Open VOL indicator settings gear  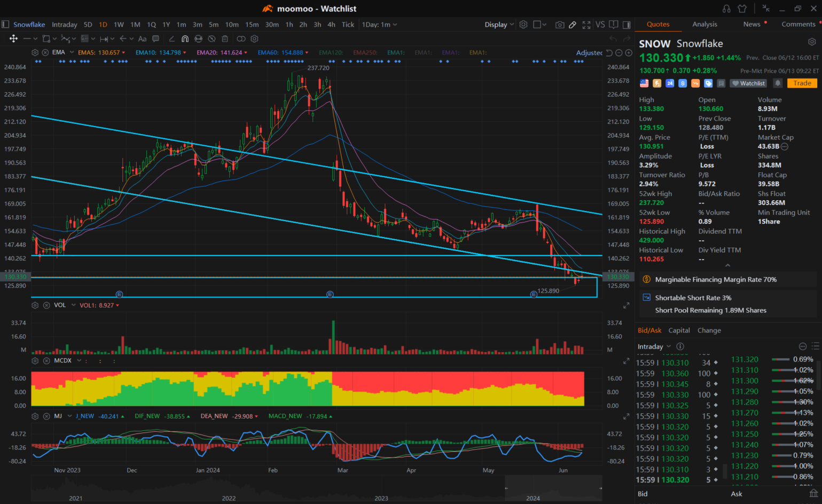click(x=35, y=305)
